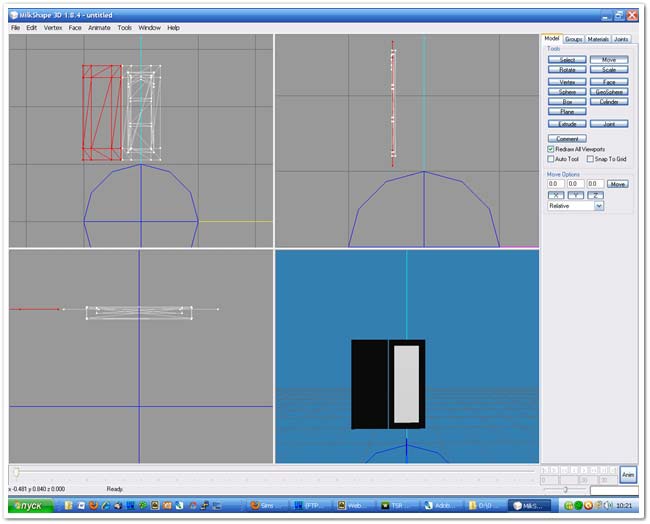Open the Relative mode dropdown
This screenshot has height=524, width=650.
[575, 206]
